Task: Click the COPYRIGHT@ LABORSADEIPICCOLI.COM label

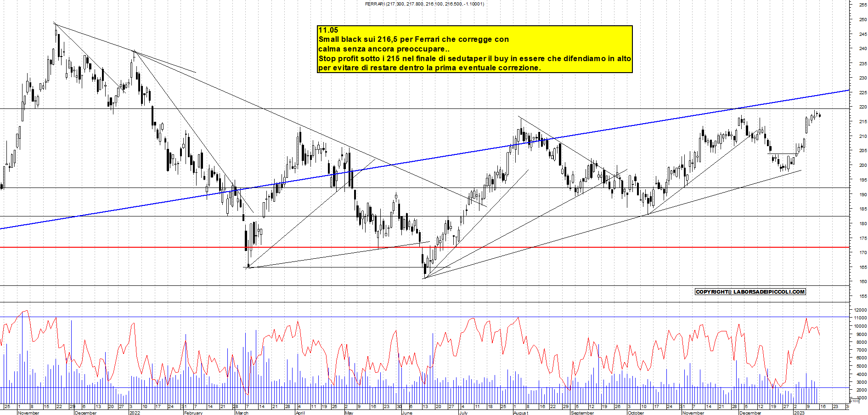Action: (750, 292)
